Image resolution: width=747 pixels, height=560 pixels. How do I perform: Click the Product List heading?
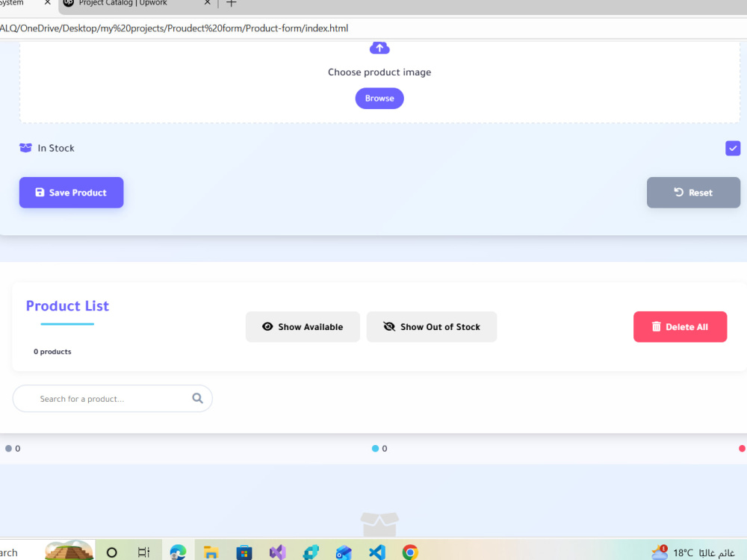pos(67,305)
